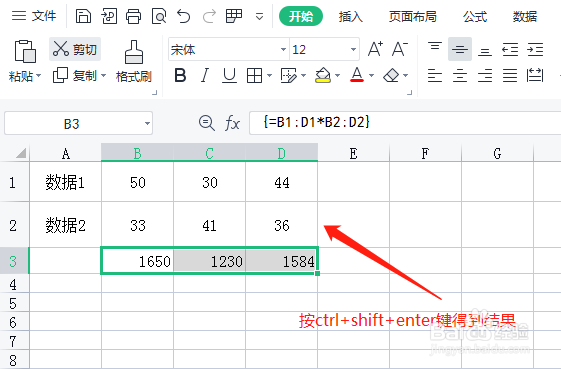Select row 4 header
561x369 pixels.
point(14,284)
